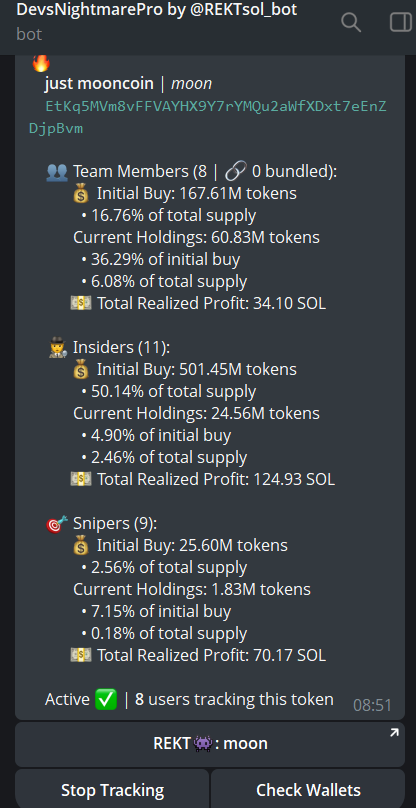Click the 8 users tracking this token text

[x=234, y=700]
